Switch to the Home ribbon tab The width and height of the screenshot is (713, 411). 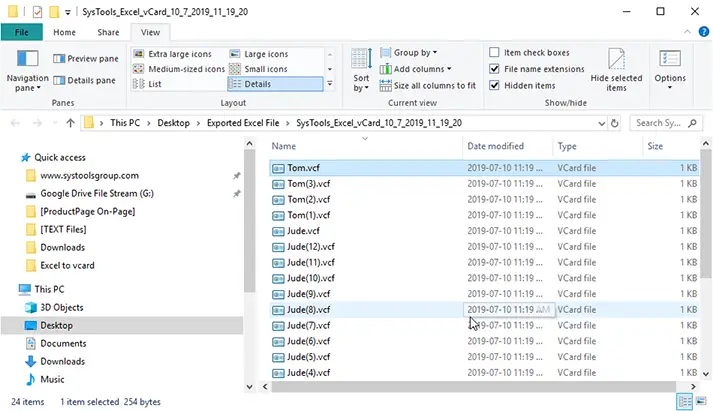64,32
